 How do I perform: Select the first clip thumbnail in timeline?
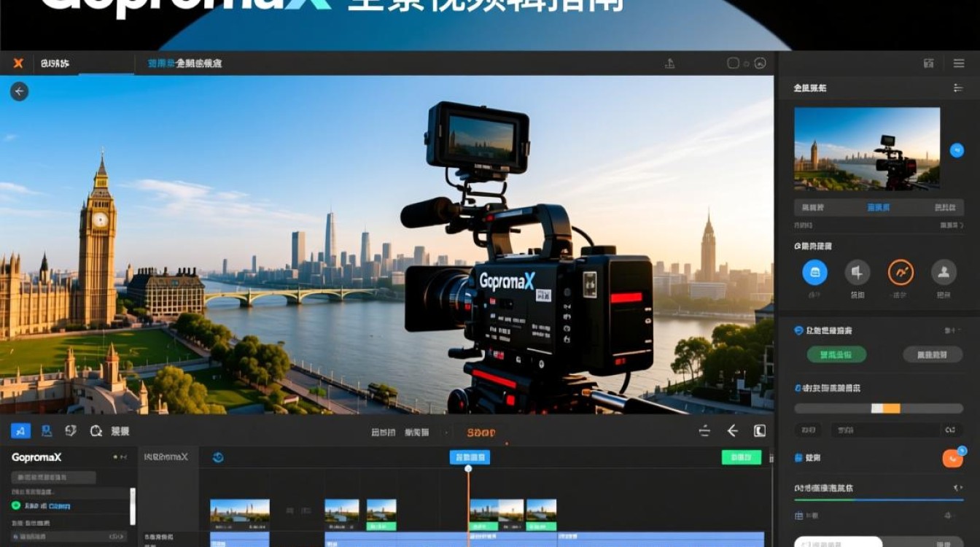click(240, 515)
